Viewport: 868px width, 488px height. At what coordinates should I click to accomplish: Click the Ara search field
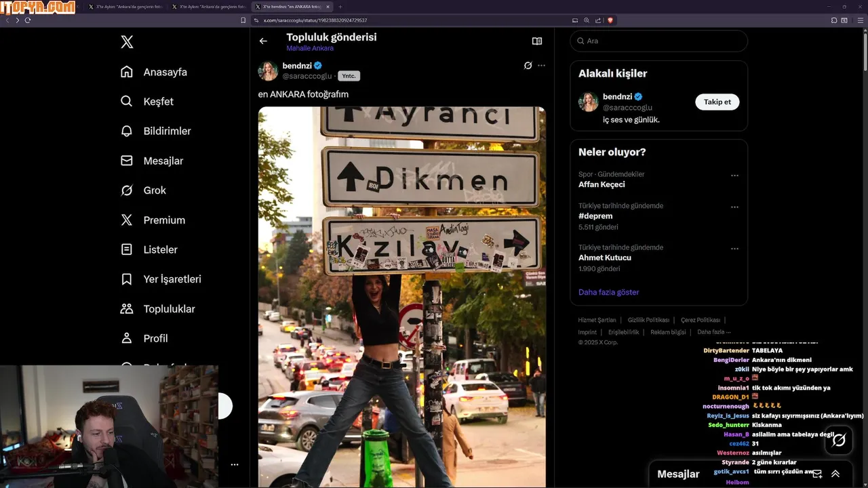tap(658, 41)
